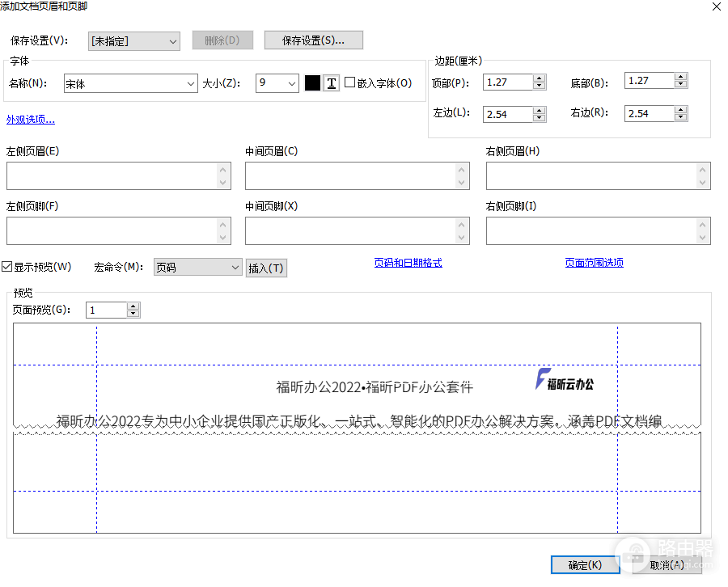Open the font size dropdown
The width and height of the screenshot is (728, 587).
(277, 83)
